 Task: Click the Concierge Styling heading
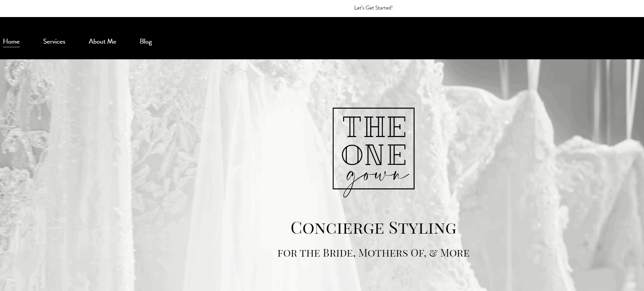[x=374, y=228]
